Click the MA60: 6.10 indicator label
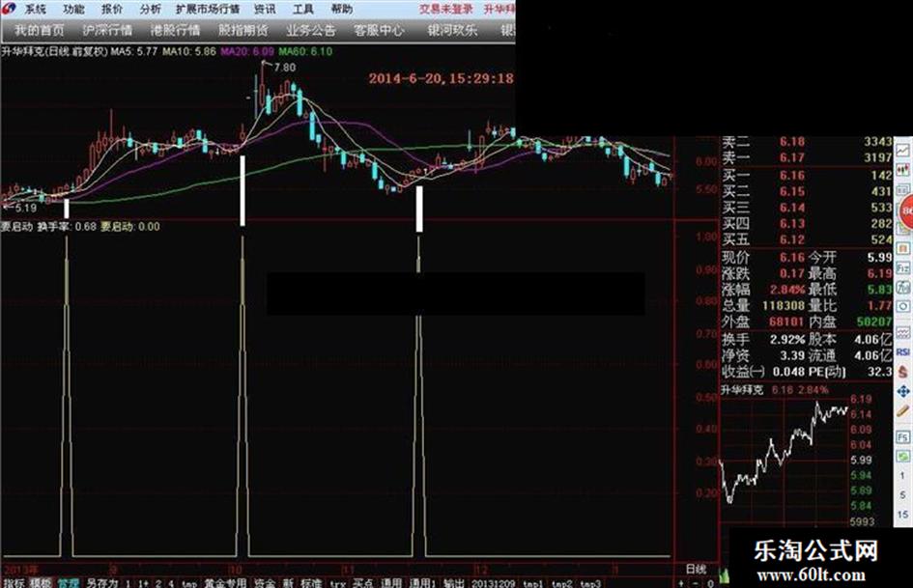Image resolution: width=913 pixels, height=588 pixels. pyautogui.click(x=305, y=51)
